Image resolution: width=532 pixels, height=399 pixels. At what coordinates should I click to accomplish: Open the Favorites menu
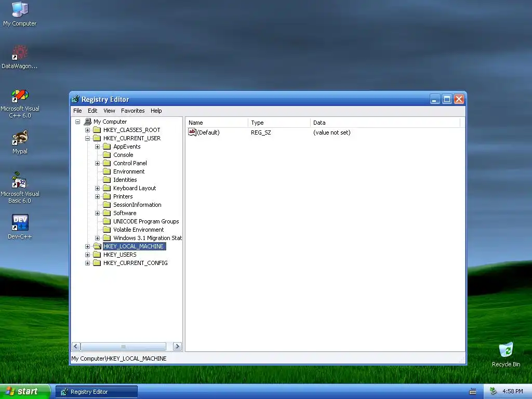(x=132, y=111)
